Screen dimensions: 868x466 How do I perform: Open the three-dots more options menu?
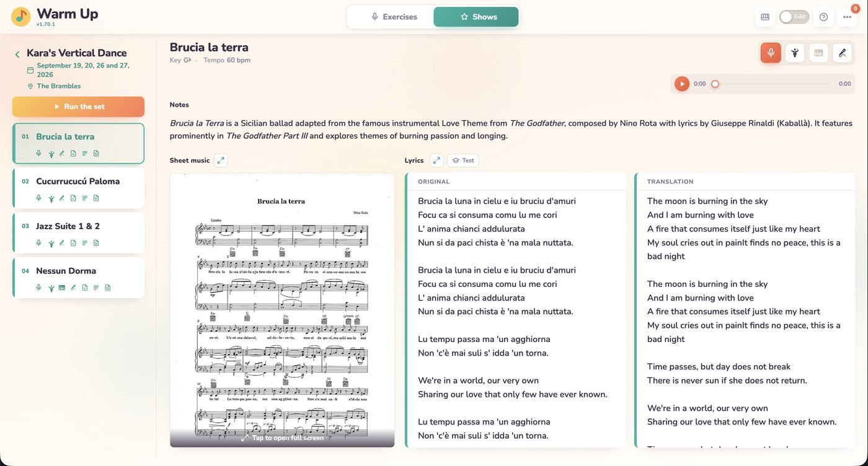pos(847,17)
